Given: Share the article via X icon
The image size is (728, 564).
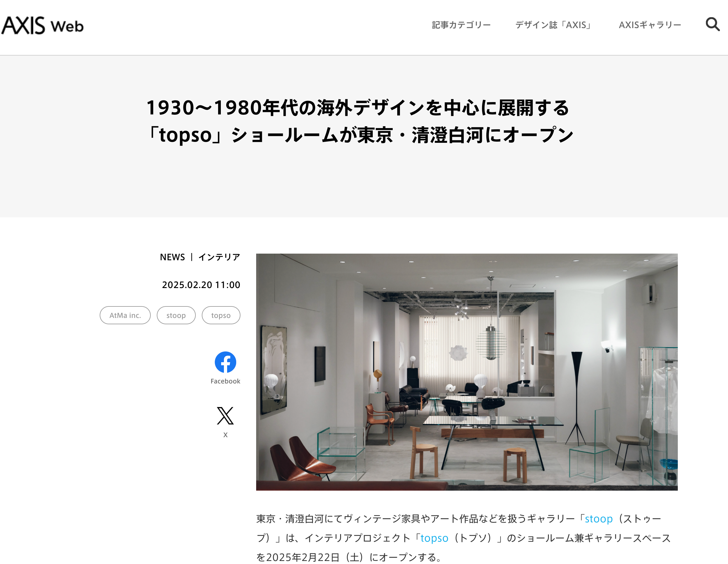Looking at the screenshot, I should click(x=225, y=415).
